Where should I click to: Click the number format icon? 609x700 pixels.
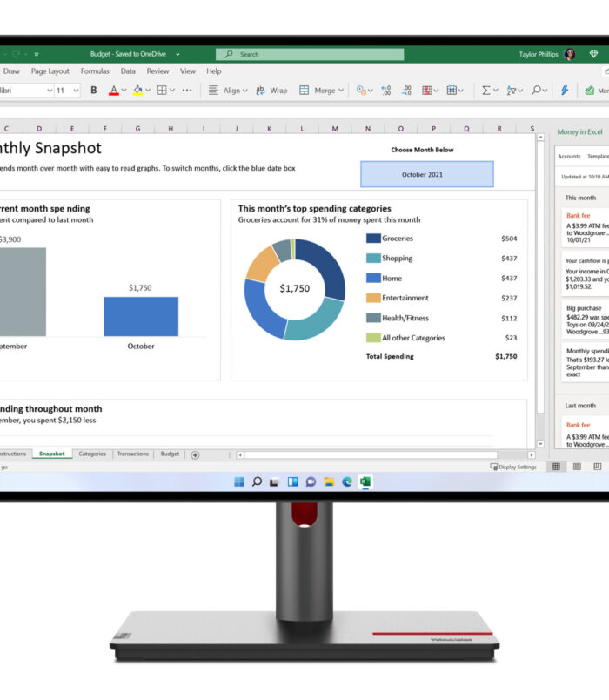tap(361, 91)
